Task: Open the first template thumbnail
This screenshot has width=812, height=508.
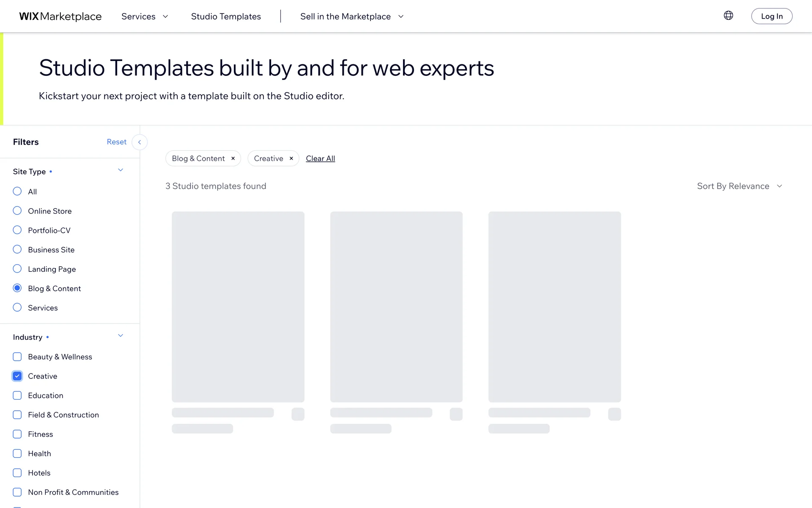Action: (x=238, y=306)
